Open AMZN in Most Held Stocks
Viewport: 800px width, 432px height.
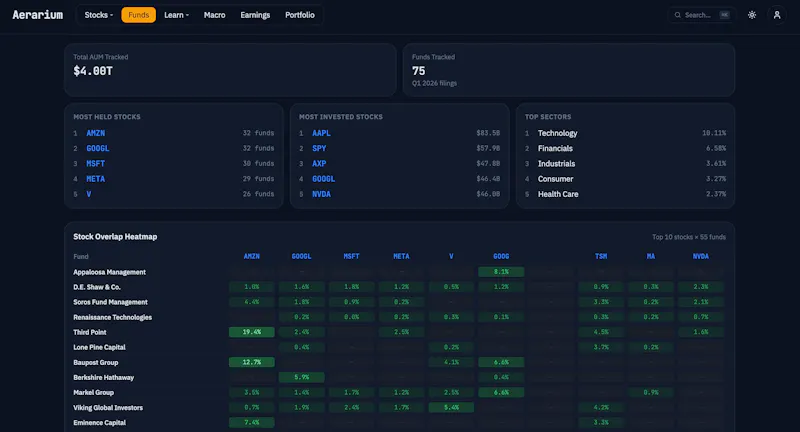pos(95,133)
